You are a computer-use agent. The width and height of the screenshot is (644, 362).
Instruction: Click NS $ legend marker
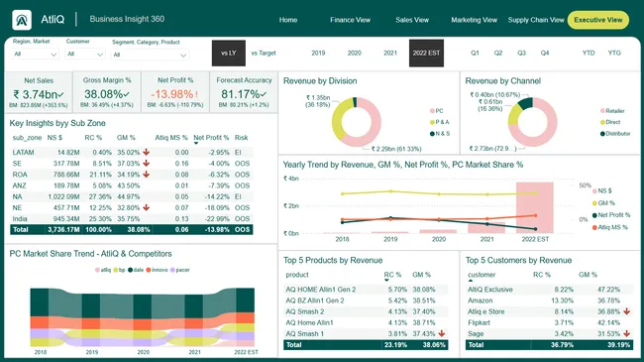[594, 190]
